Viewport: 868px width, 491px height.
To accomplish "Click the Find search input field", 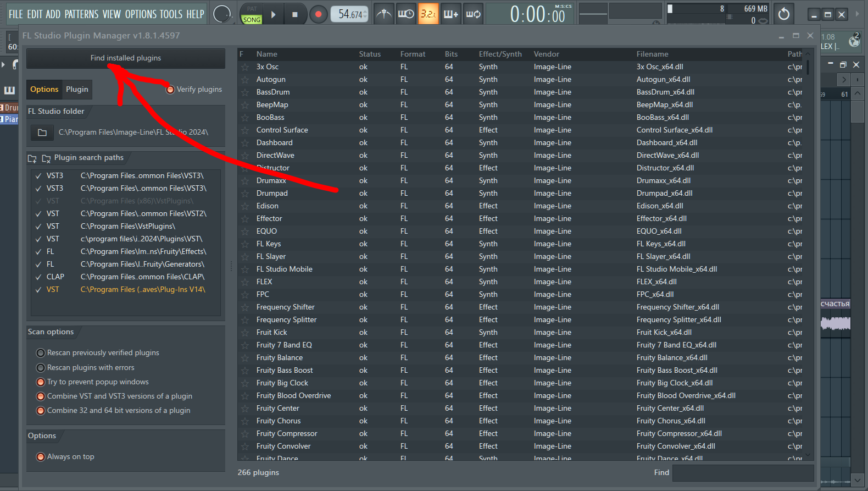I will click(743, 473).
